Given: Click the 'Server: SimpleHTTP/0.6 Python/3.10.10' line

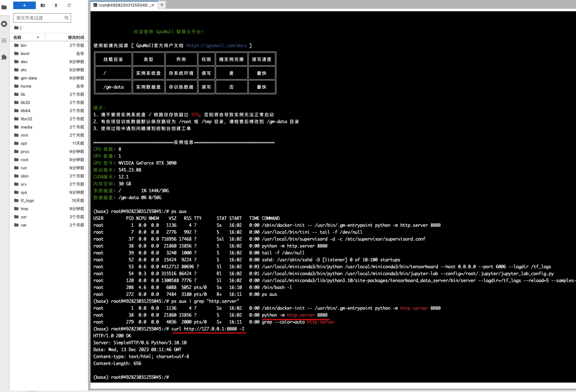Looking at the screenshot, I should click(140, 343).
